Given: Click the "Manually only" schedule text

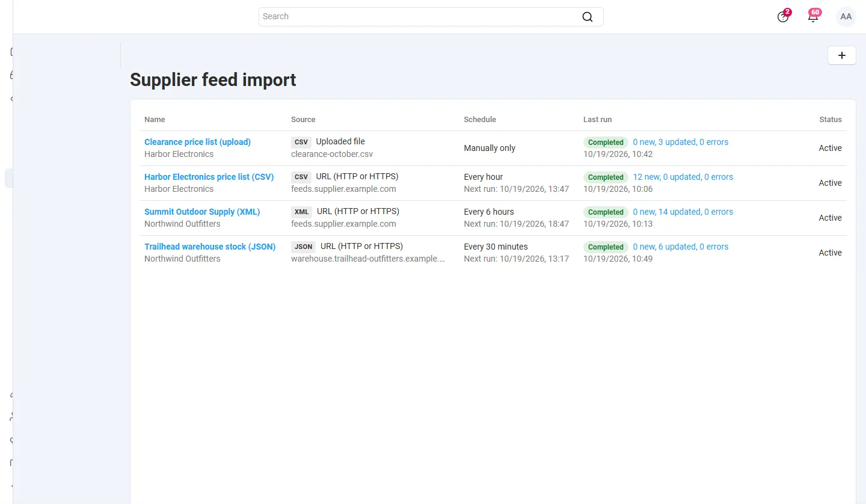Looking at the screenshot, I should [x=490, y=148].
